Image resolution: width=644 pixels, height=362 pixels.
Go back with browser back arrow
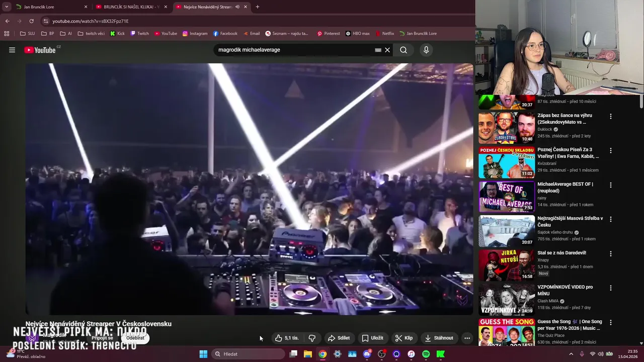(7, 21)
